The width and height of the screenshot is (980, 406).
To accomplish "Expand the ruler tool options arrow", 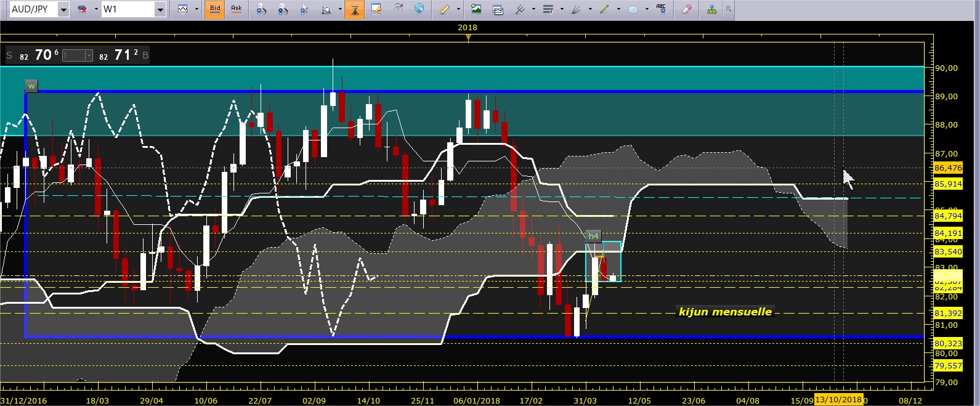I will (x=458, y=9).
